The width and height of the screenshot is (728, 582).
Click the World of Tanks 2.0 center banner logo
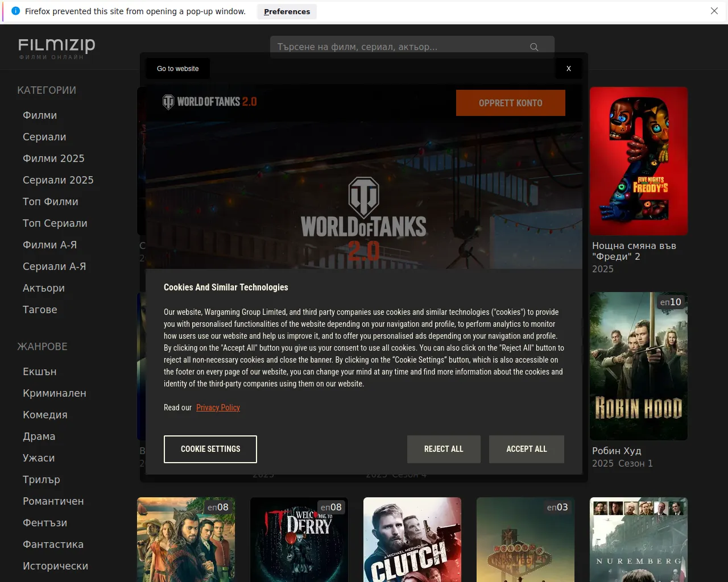click(x=364, y=219)
